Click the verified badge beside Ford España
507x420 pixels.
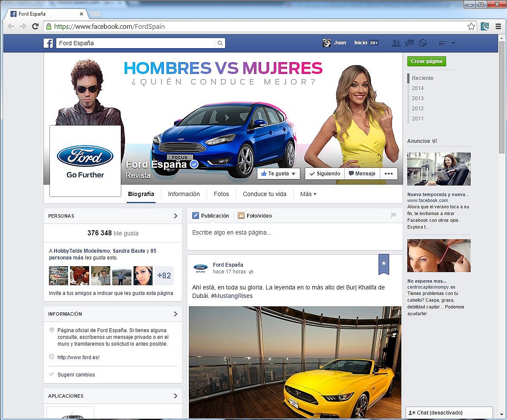pos(194,164)
